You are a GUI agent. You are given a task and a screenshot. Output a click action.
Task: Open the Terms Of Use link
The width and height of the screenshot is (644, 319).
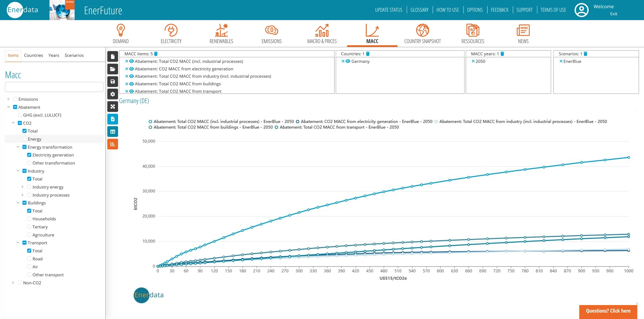pyautogui.click(x=553, y=10)
